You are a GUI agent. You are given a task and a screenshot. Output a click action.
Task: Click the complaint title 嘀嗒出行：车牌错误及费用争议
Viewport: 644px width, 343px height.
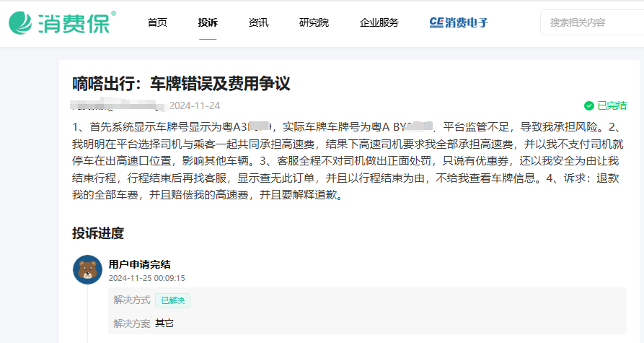click(x=181, y=84)
